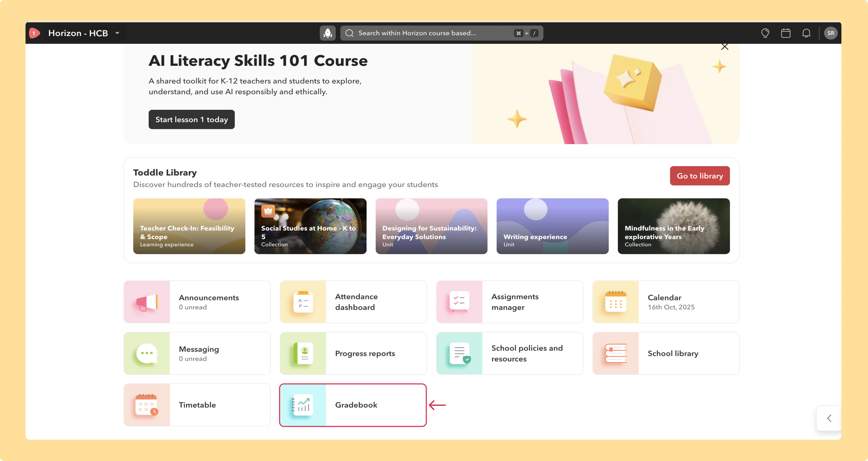Click the crown badge on Social Studies card
The image size is (868, 461).
pos(268,211)
